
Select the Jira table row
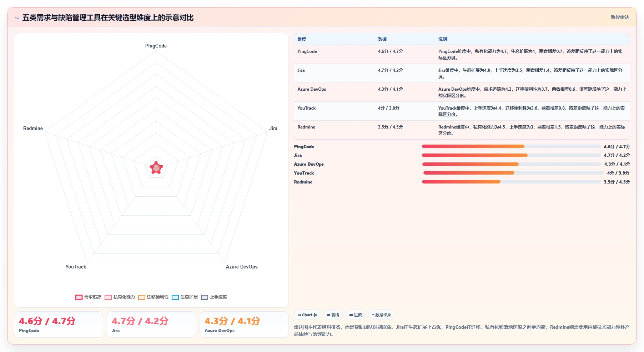pos(462,73)
